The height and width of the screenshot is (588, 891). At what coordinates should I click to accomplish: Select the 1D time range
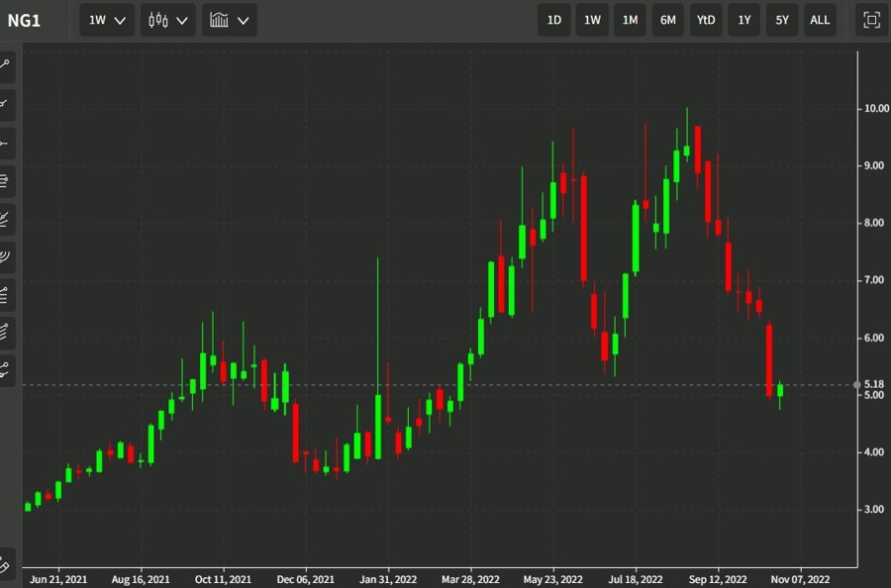click(554, 21)
